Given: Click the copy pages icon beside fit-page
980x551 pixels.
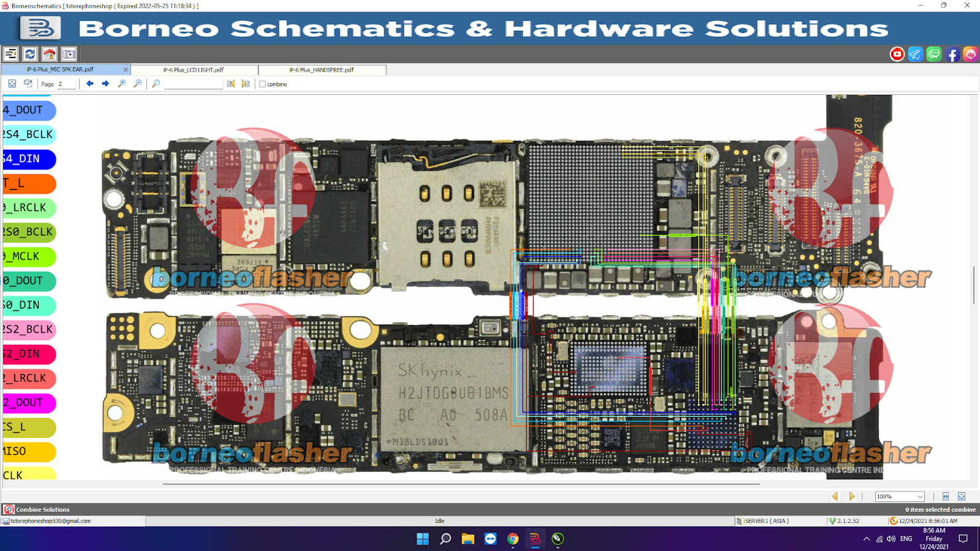Looking at the screenshot, I should point(28,84).
